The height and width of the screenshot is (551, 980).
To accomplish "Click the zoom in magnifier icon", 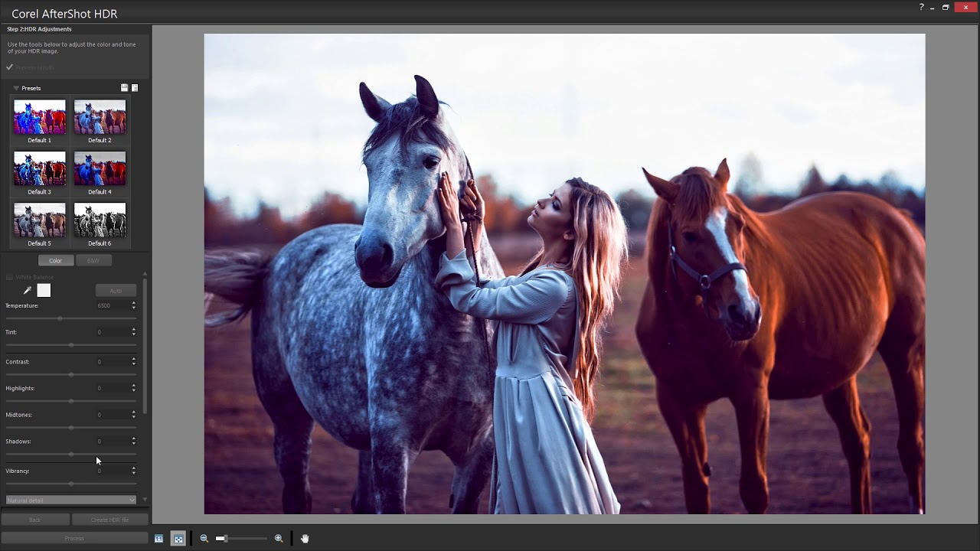I will [x=279, y=538].
